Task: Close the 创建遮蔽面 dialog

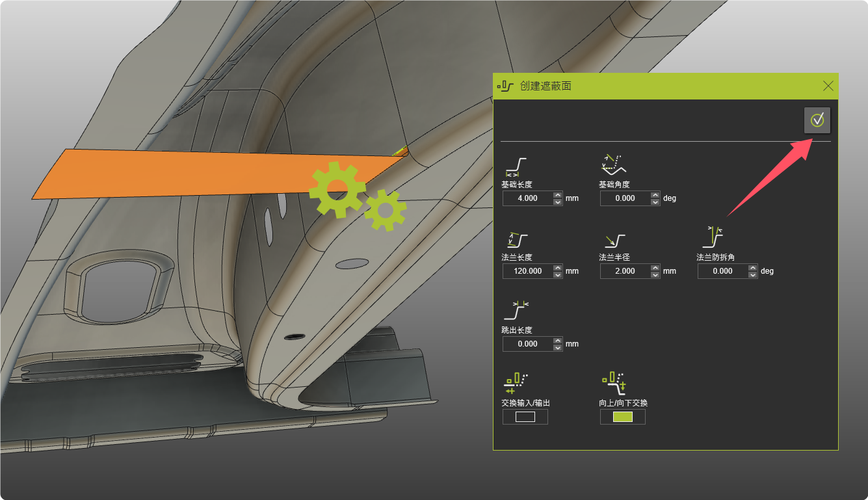Action: (828, 86)
